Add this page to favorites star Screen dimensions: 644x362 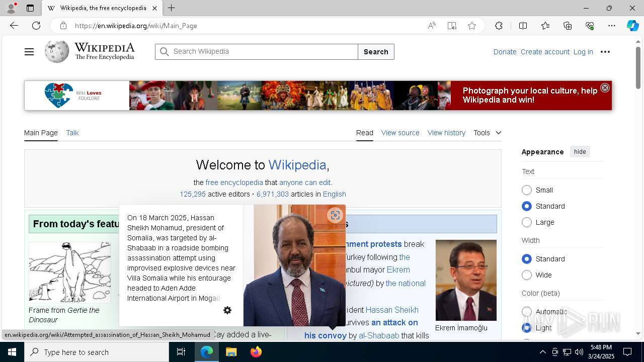(472, 26)
